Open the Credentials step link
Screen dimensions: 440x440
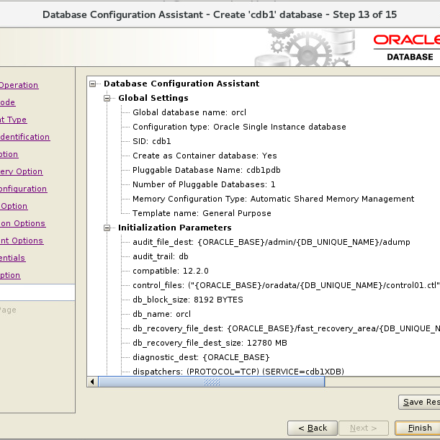coord(13,258)
